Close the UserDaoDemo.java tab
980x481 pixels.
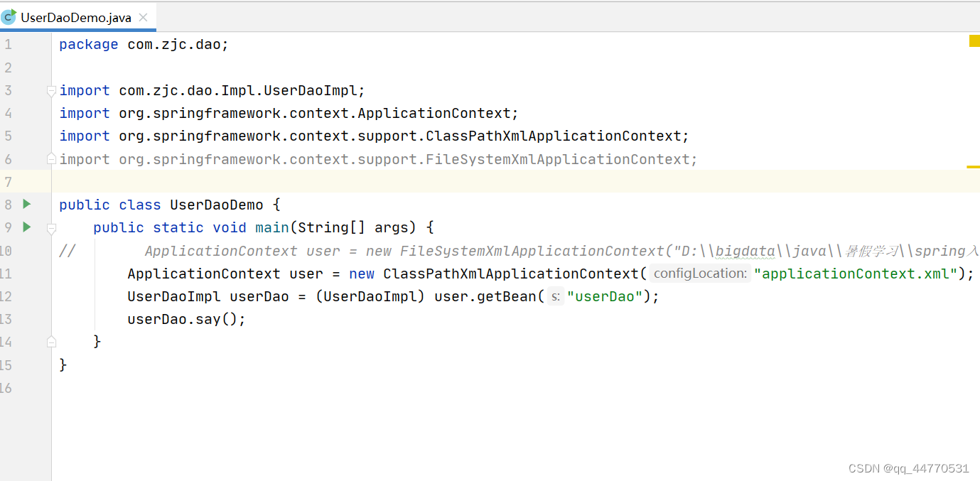point(143,18)
